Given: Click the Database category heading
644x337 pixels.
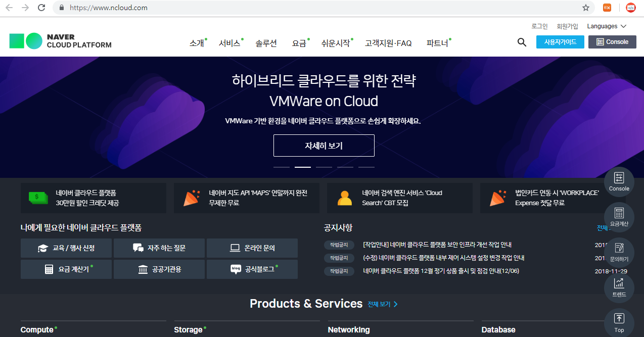Looking at the screenshot, I should pos(498,330).
